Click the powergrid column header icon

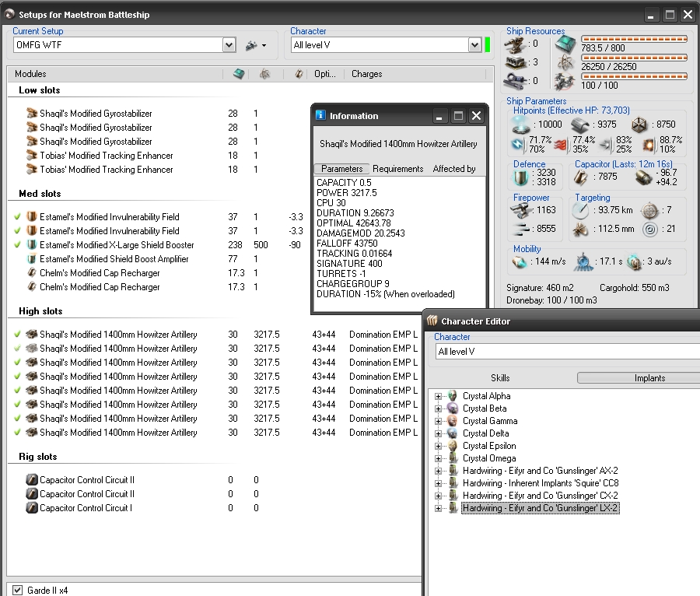(x=264, y=74)
